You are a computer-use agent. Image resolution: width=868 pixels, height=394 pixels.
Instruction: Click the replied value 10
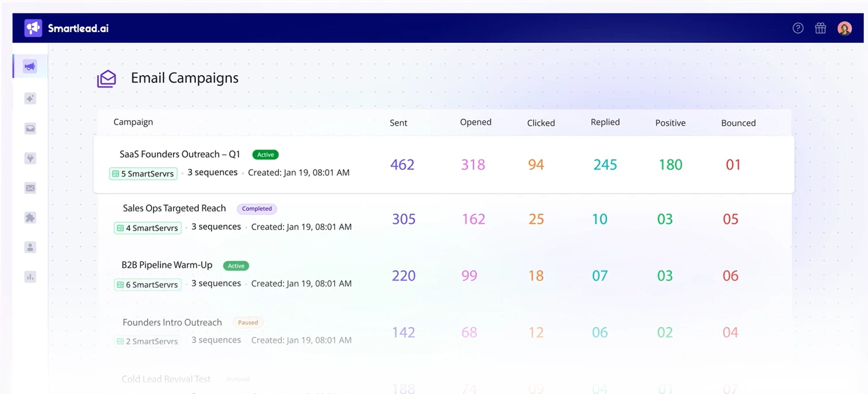(x=600, y=219)
